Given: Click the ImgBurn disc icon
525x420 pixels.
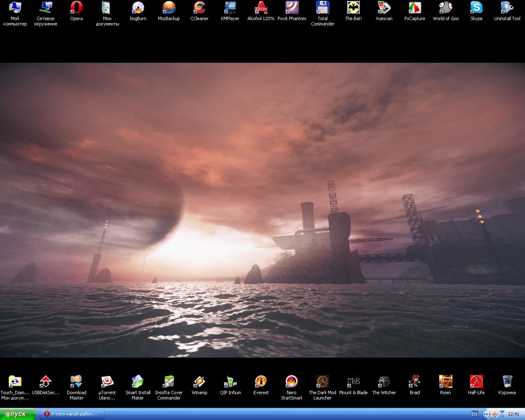Looking at the screenshot, I should [x=138, y=8].
